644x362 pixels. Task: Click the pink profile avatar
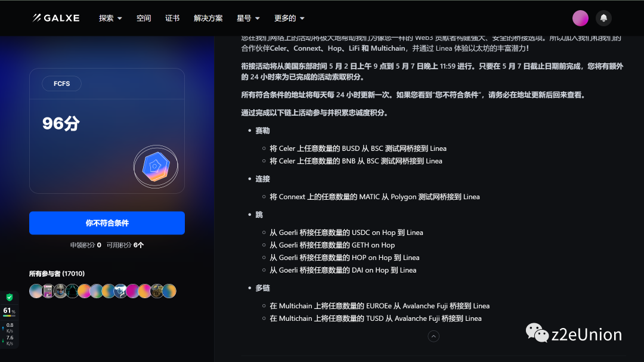(580, 18)
